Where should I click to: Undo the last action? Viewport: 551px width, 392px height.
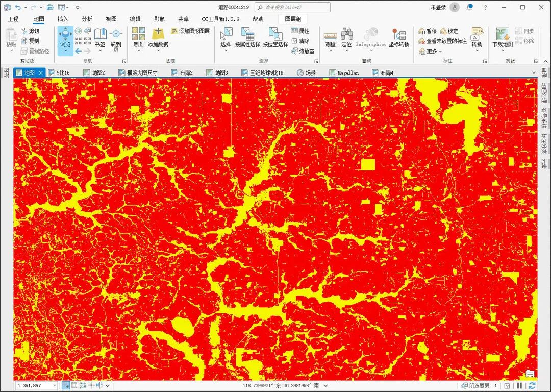coord(17,7)
